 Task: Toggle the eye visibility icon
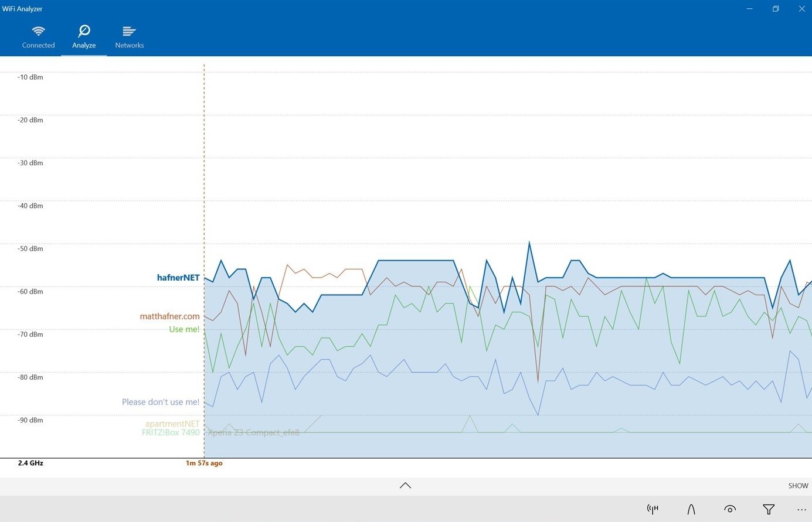click(x=730, y=509)
